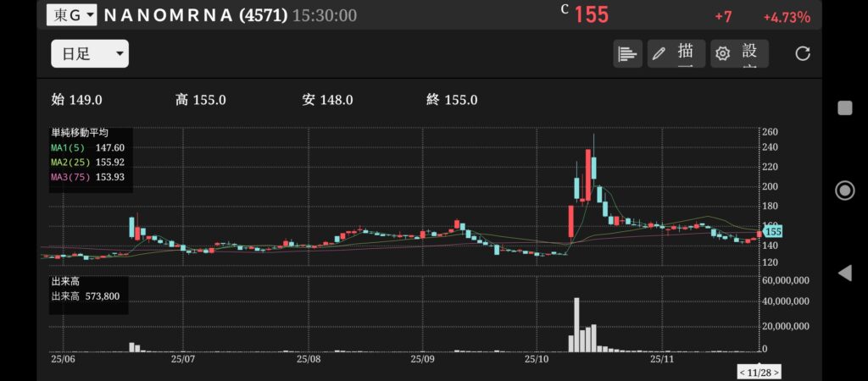This screenshot has width=868, height=381.
Task: Tap the Android recent apps square
Action: 844,108
